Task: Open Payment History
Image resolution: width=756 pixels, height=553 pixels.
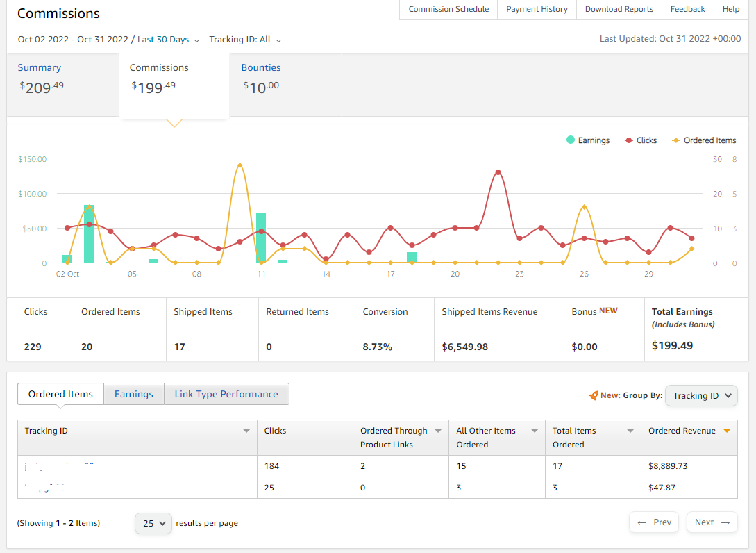Action: coord(537,9)
